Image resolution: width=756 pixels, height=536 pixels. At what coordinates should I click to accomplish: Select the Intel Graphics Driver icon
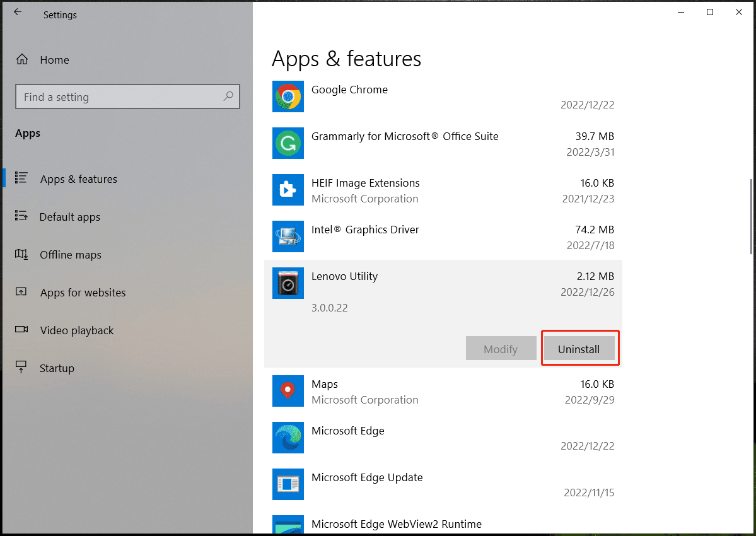[288, 236]
